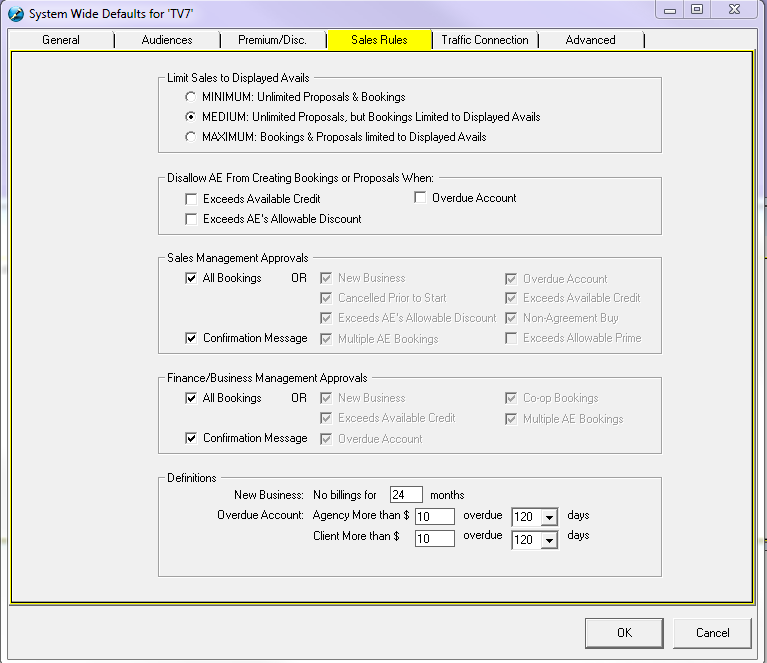Viewport: 767px width, 663px height.
Task: Uncheck All Bookings under Sales Management Approvals
Action: (x=191, y=279)
